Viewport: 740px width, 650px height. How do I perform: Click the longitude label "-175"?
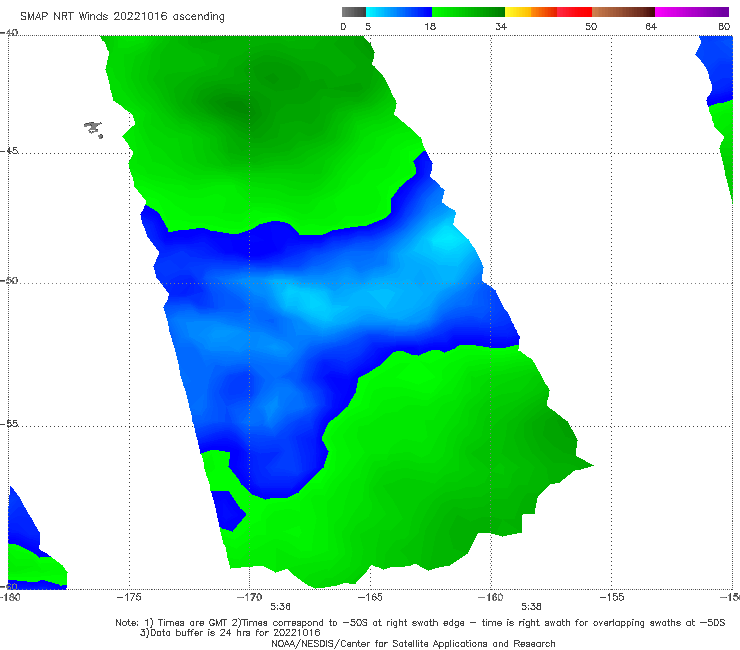[x=129, y=597]
